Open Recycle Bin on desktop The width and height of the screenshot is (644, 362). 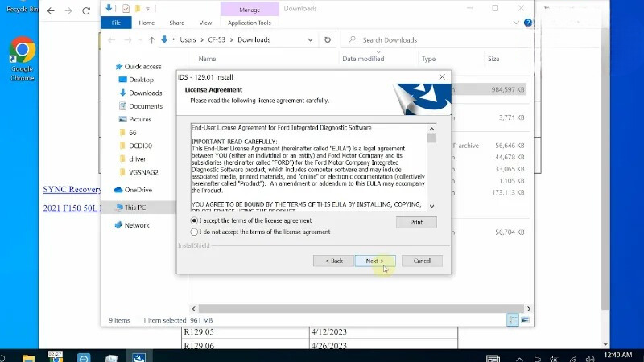click(x=23, y=7)
